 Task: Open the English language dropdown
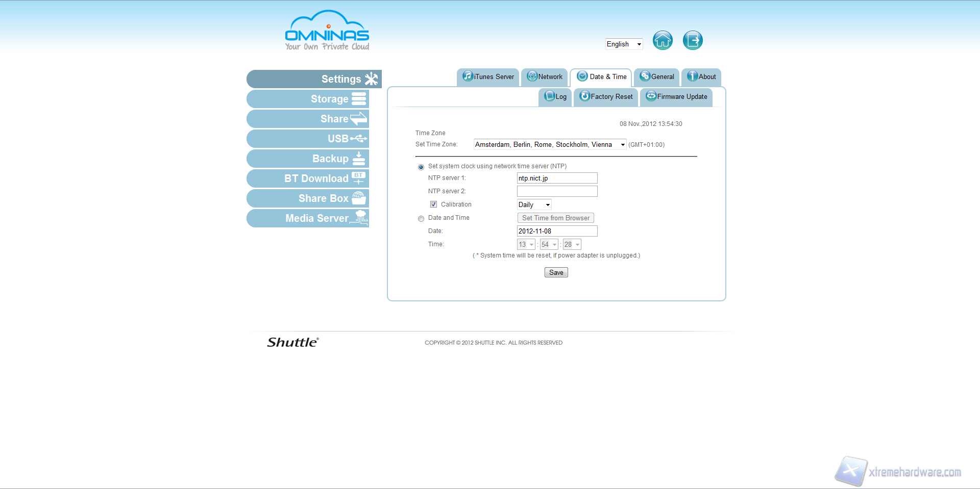[x=623, y=44]
